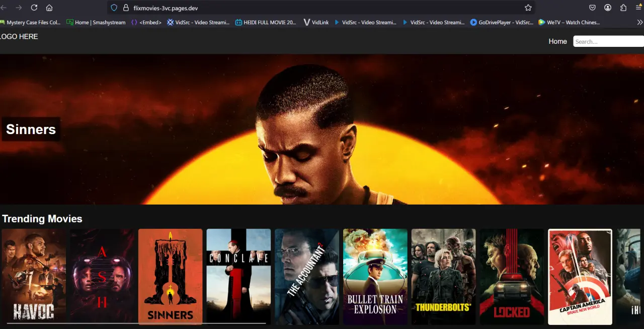Click the Trending Movies heading
The height and width of the screenshot is (329, 644).
coord(42,219)
